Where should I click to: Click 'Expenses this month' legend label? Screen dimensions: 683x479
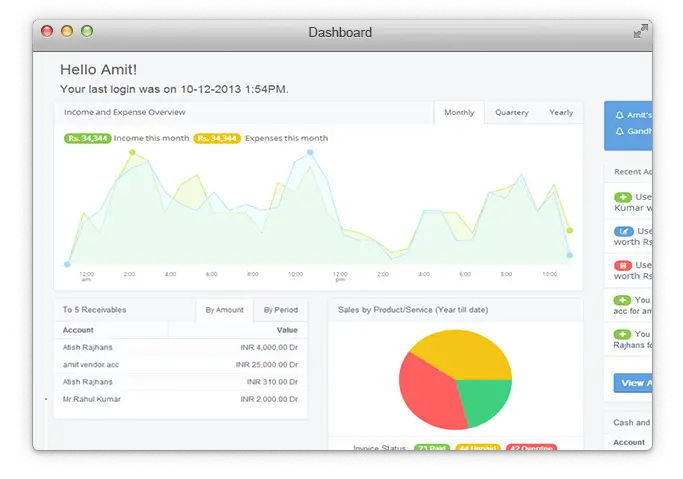click(x=286, y=138)
